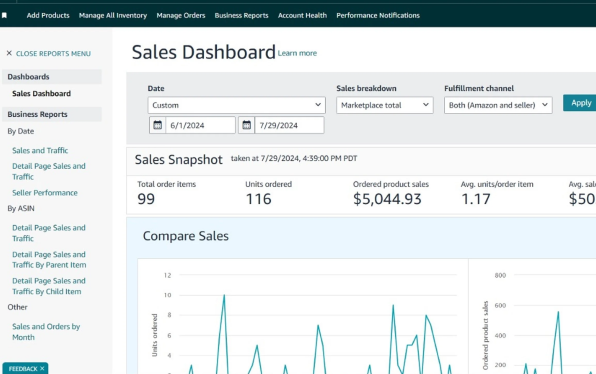Open the Sales and Traffic report link
Screen dimensions: 596x374
tap(40, 151)
